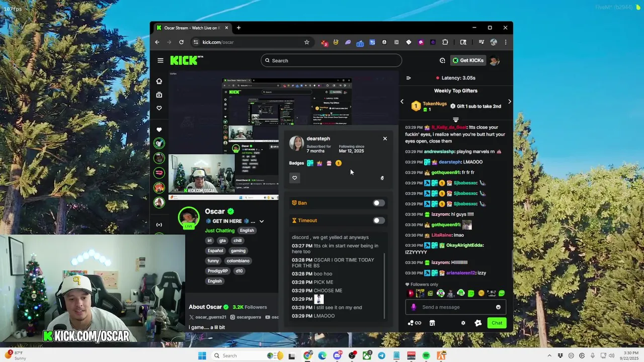Click the "Latency: 3.05s" indicator
Screen dimensions: 644x362
pyautogui.click(x=455, y=78)
